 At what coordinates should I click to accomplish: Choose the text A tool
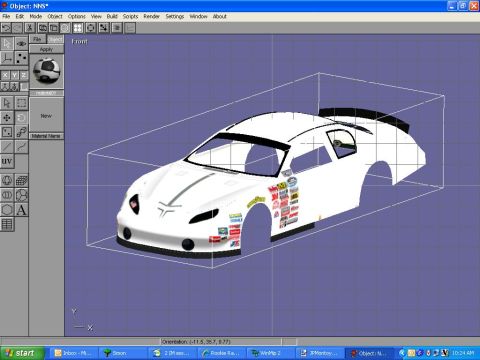(21, 210)
